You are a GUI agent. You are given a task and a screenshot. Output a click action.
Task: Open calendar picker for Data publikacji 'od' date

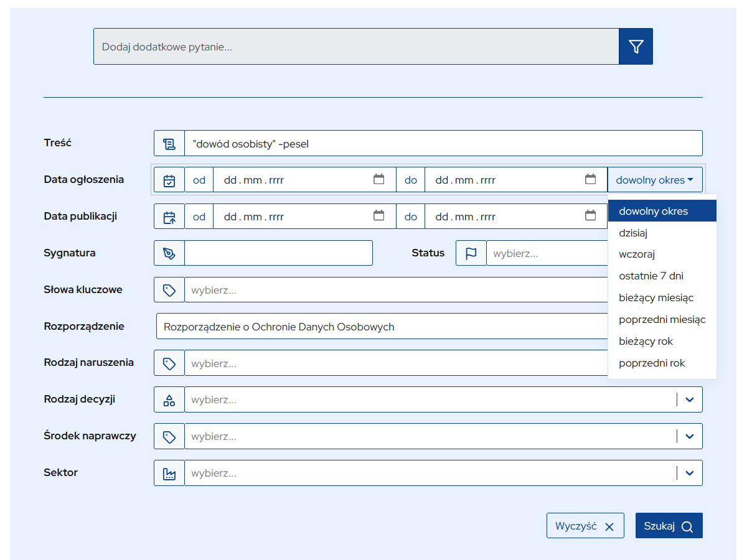[378, 217]
